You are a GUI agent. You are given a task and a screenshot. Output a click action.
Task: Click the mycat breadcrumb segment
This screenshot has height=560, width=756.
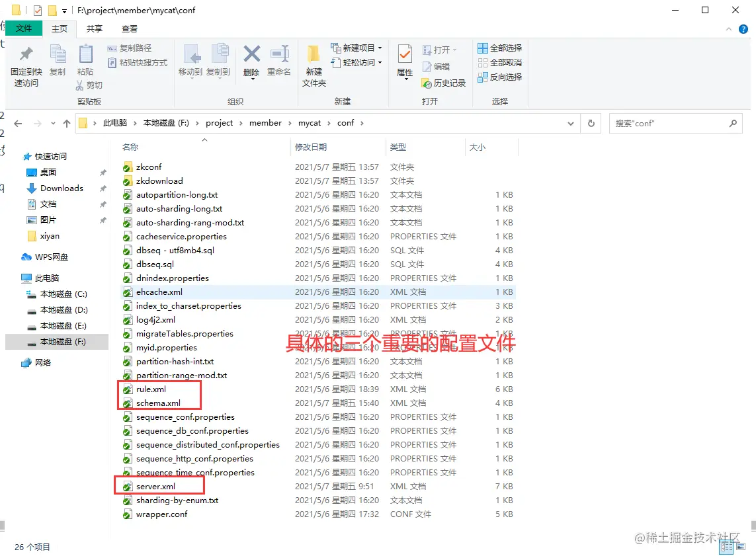(309, 124)
